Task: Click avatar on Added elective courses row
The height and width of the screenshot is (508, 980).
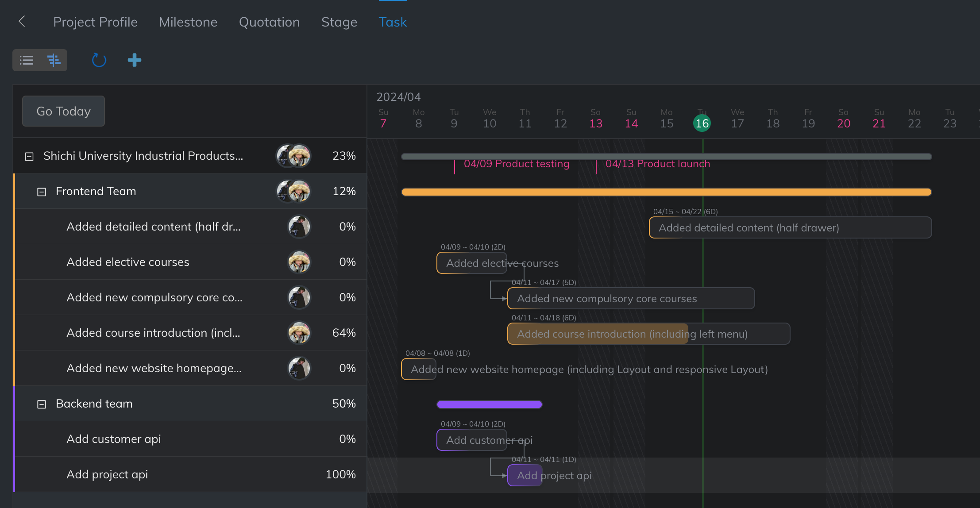Action: pos(299,262)
